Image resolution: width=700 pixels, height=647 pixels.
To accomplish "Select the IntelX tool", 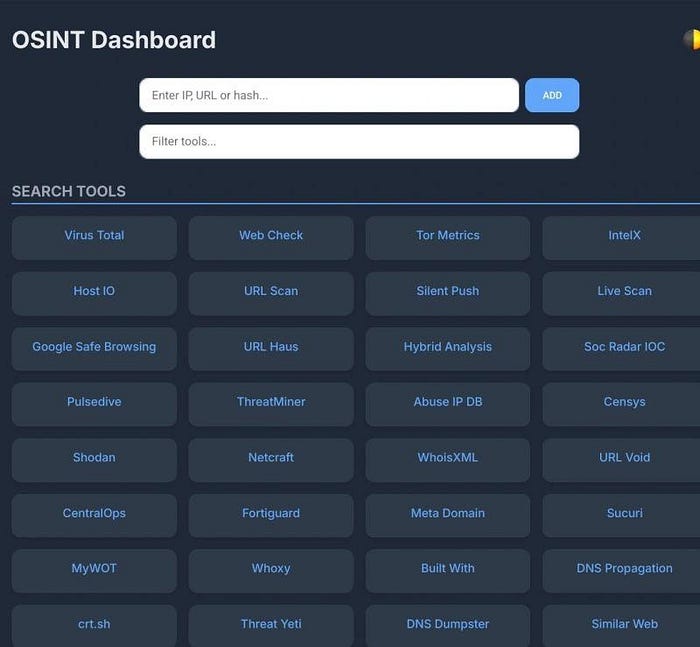I will [x=621, y=238].
